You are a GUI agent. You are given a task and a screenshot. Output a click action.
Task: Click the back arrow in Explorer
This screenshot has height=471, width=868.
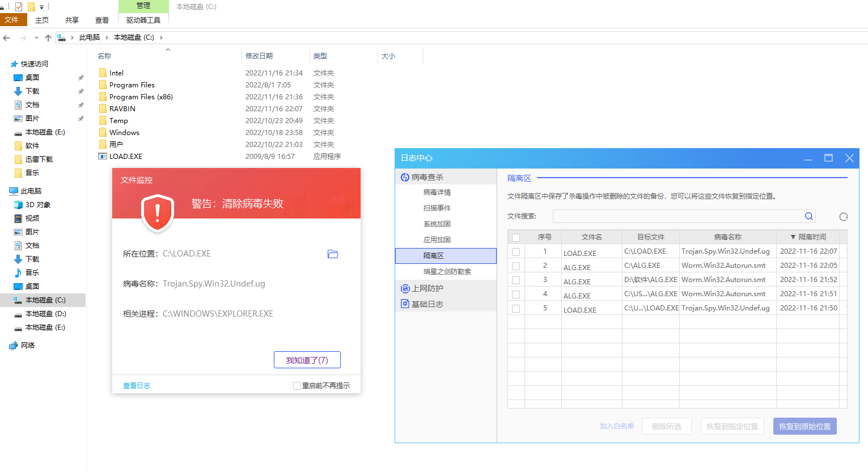(7, 38)
